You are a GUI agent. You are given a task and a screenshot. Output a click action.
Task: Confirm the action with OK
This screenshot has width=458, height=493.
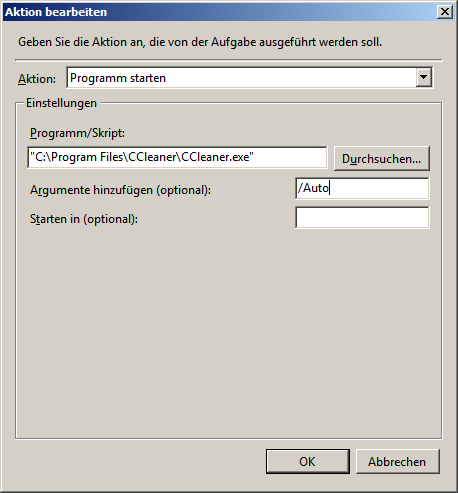point(308,461)
